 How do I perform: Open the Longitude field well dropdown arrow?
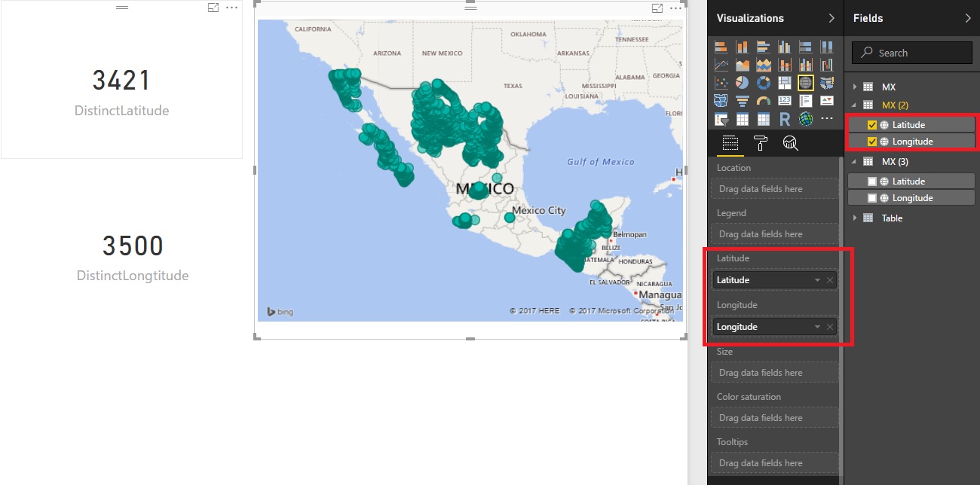click(817, 327)
